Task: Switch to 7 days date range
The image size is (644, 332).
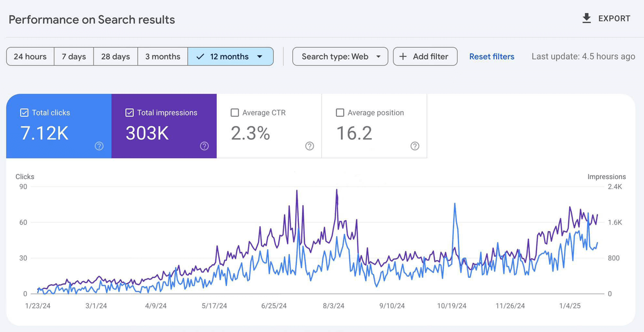Action: click(x=74, y=56)
